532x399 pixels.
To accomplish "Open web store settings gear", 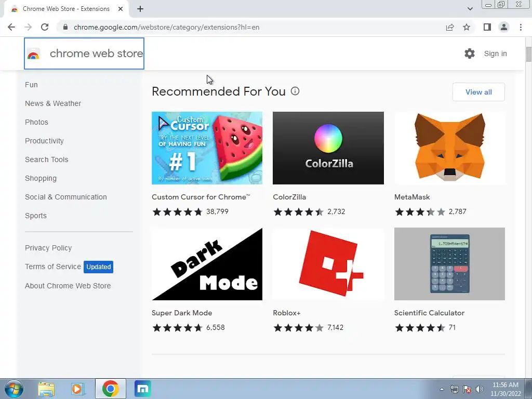I will coord(470,54).
